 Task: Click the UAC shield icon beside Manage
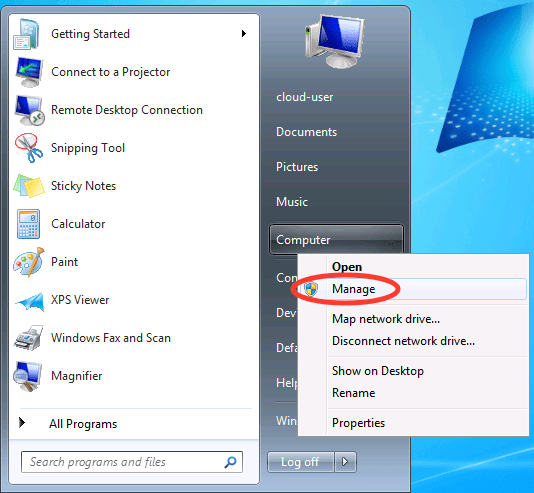(x=311, y=289)
